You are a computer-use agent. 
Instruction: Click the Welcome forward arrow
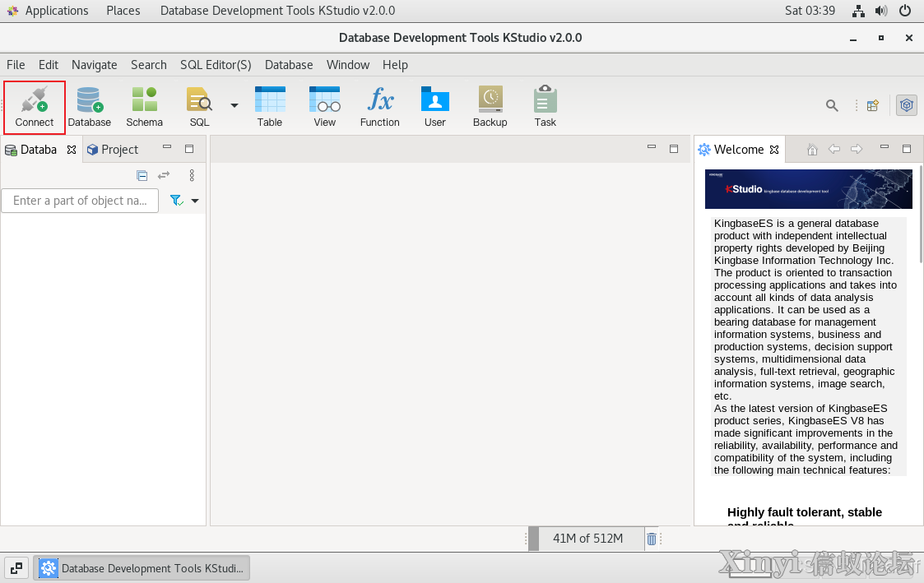coord(857,149)
